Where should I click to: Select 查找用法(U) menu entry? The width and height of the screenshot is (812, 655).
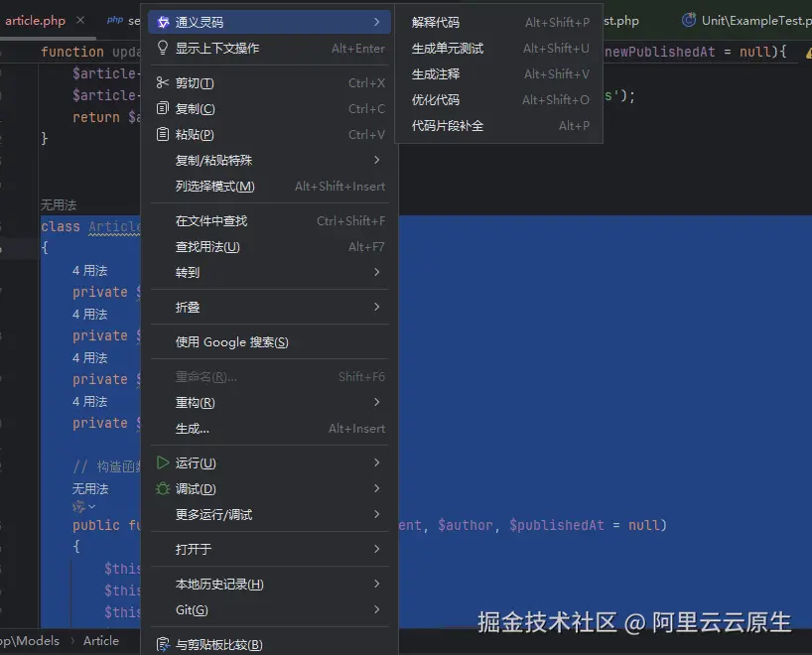(x=269, y=247)
